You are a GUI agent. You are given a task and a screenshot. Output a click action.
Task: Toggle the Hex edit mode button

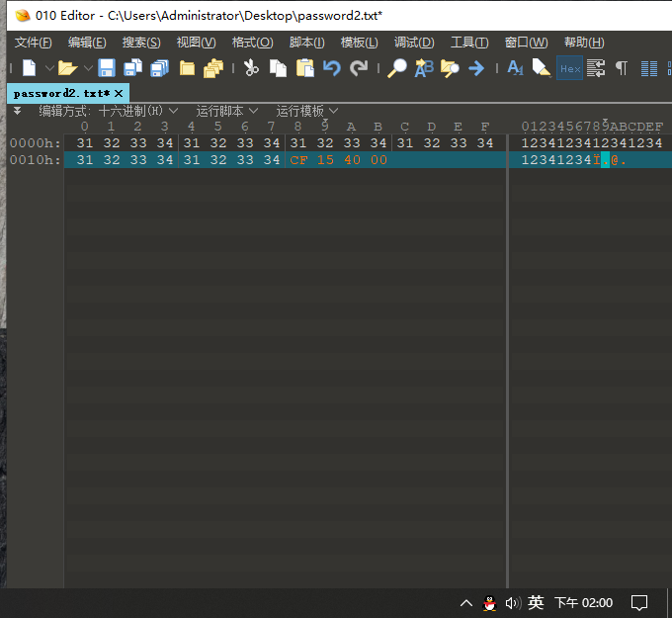[x=569, y=68]
